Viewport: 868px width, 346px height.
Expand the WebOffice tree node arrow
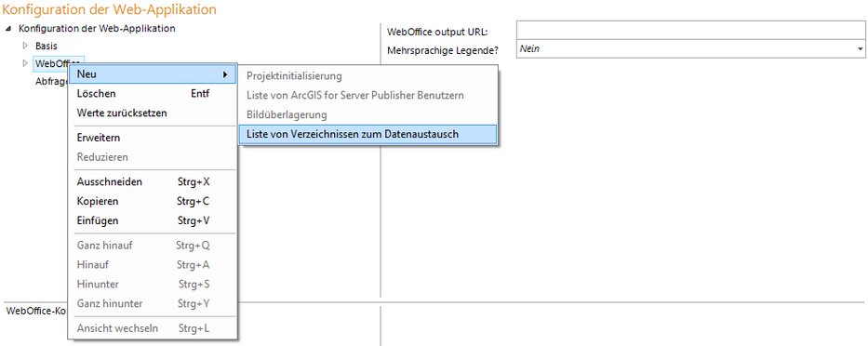click(x=25, y=63)
